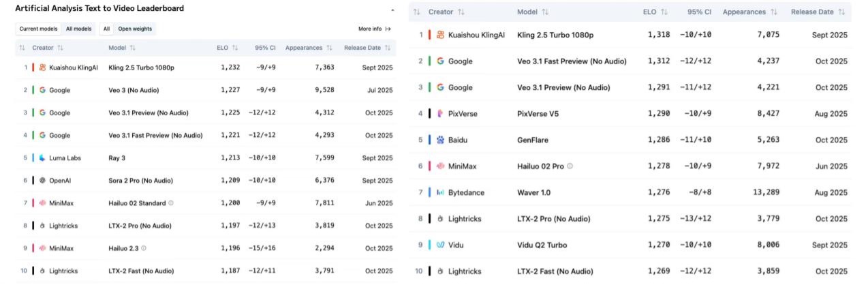Sort right table by Appearances column
This screenshot has height=287, width=868.
point(750,12)
